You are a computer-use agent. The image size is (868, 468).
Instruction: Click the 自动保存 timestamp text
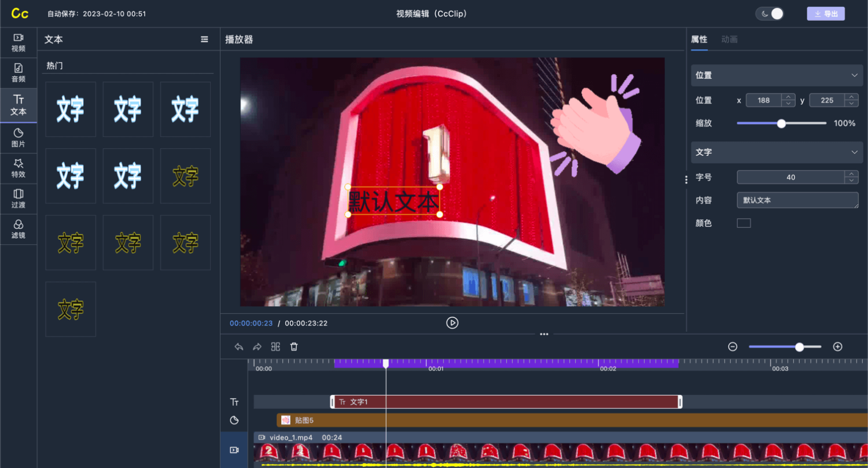click(x=96, y=14)
